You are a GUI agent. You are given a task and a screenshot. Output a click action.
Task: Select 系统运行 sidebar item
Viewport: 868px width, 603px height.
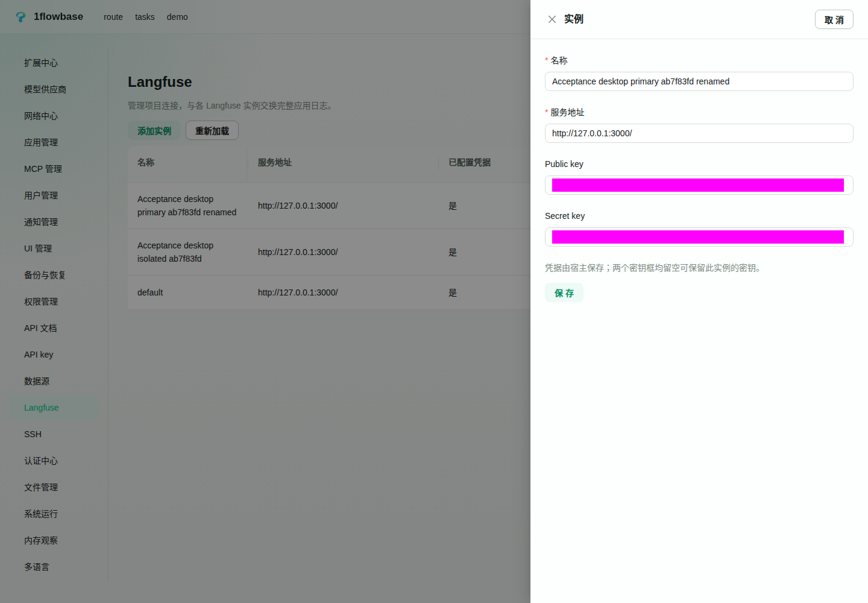(x=54, y=514)
